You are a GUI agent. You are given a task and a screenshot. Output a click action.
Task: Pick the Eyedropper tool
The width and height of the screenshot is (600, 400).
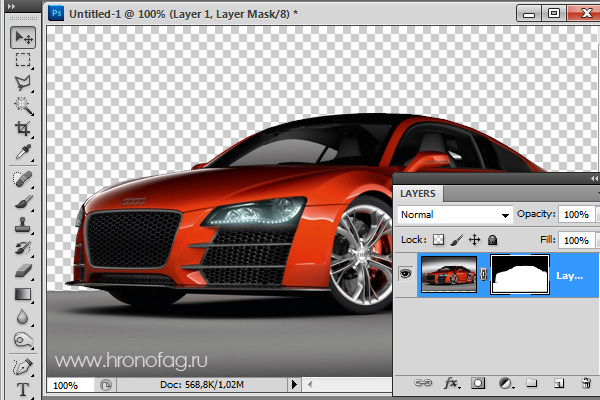click(23, 152)
